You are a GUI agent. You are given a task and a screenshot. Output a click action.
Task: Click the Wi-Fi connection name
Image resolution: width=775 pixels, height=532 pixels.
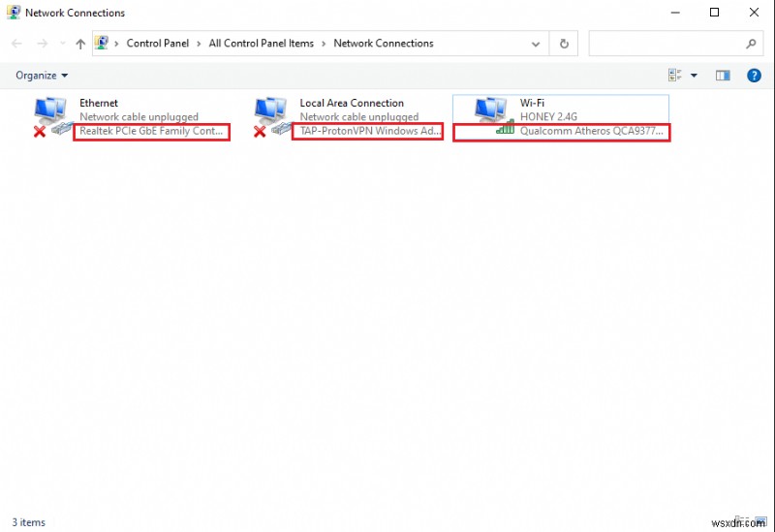[532, 103]
